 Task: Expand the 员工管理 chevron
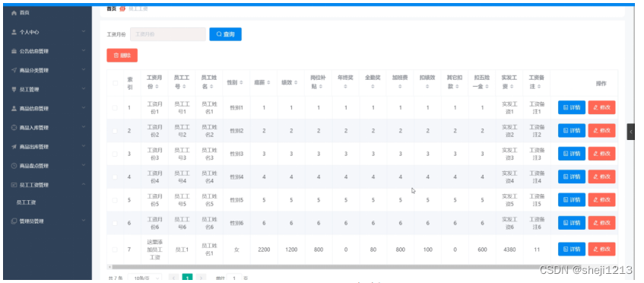[x=84, y=89]
